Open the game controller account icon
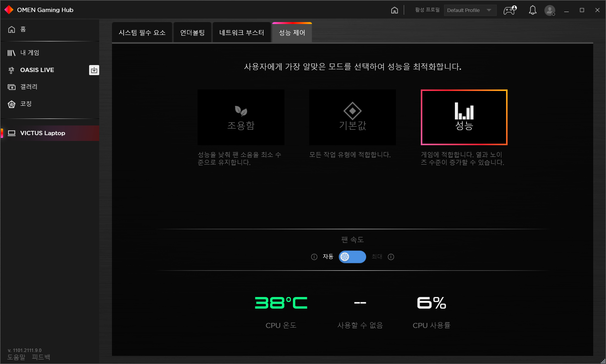 (x=510, y=10)
